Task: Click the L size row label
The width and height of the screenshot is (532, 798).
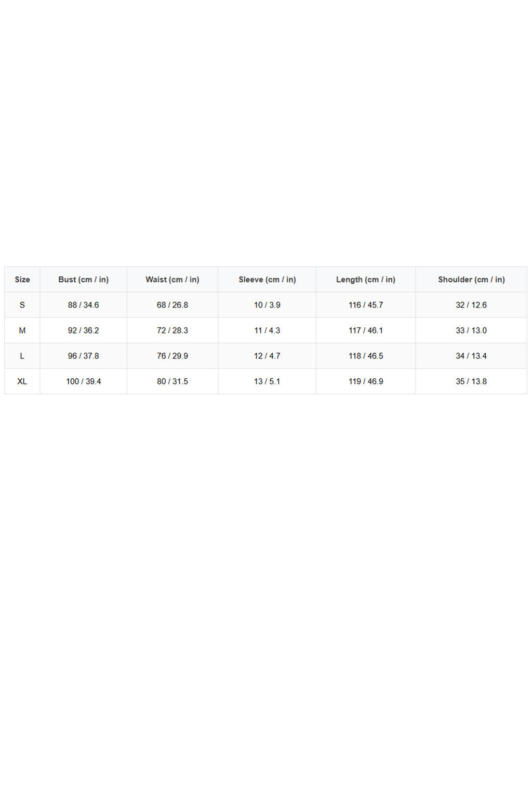Action: tap(22, 356)
